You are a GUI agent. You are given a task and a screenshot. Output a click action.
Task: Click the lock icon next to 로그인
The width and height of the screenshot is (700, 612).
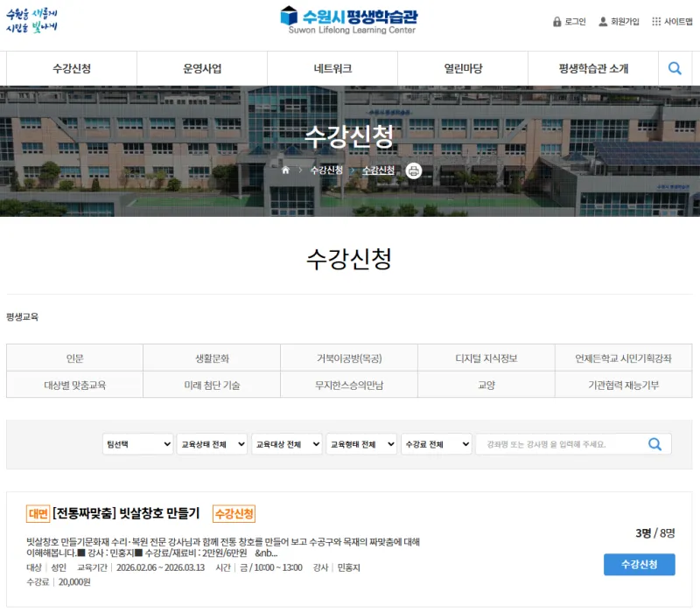pyautogui.click(x=557, y=22)
